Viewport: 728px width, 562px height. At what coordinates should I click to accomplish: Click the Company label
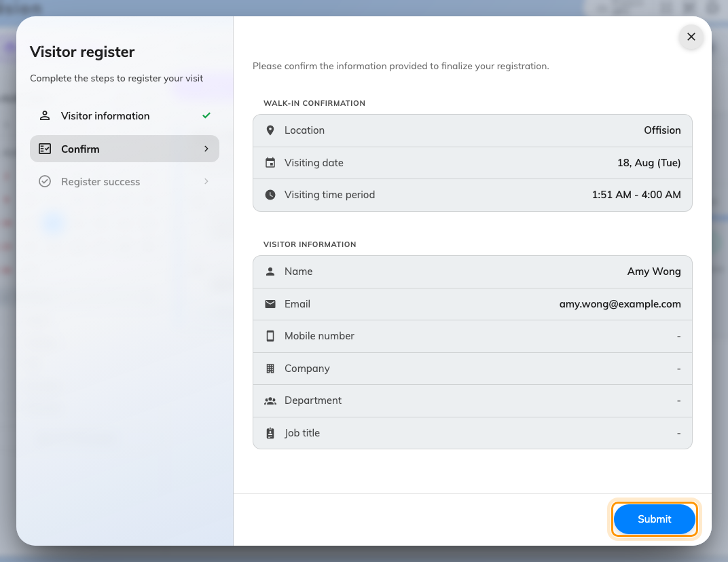pos(307,369)
